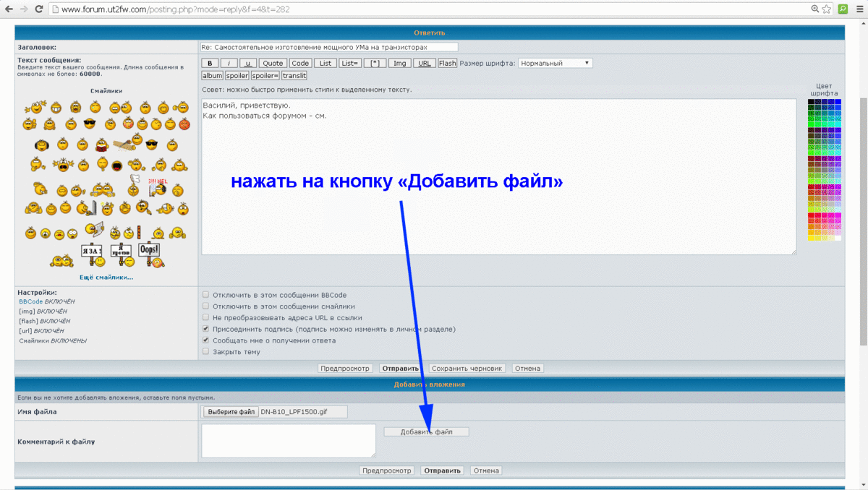Insert the Quote BBCode tag
The image size is (868, 490).
click(x=273, y=64)
